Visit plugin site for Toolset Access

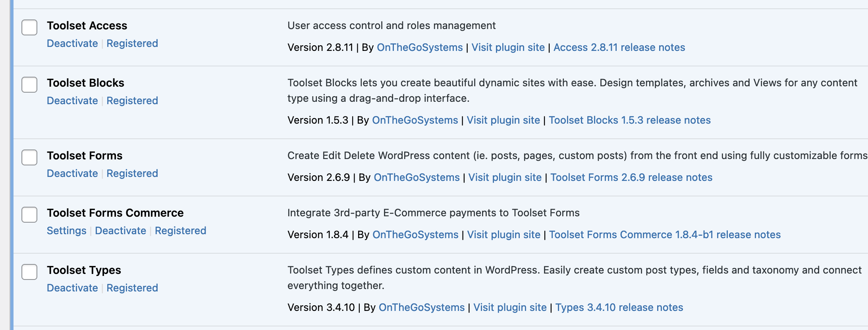click(x=508, y=47)
